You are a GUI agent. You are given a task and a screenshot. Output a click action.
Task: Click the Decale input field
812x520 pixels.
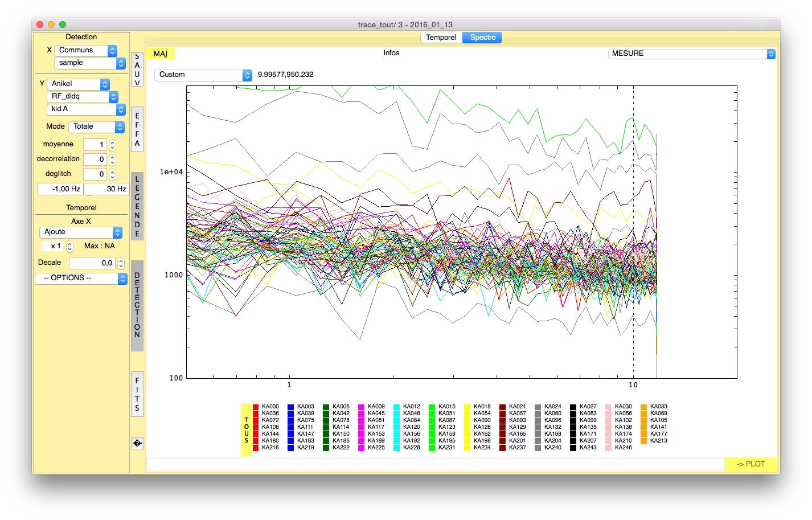(x=92, y=263)
